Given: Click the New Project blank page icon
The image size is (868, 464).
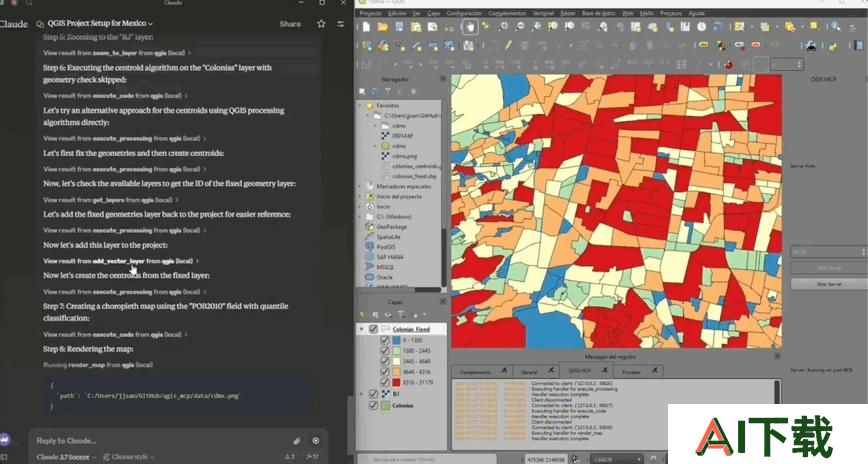Looking at the screenshot, I should (366, 26).
